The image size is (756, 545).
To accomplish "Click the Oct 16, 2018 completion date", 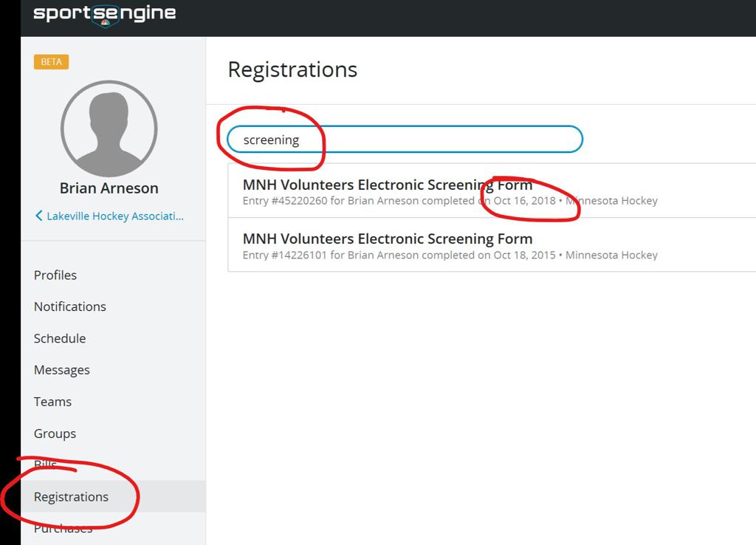I will (x=524, y=201).
